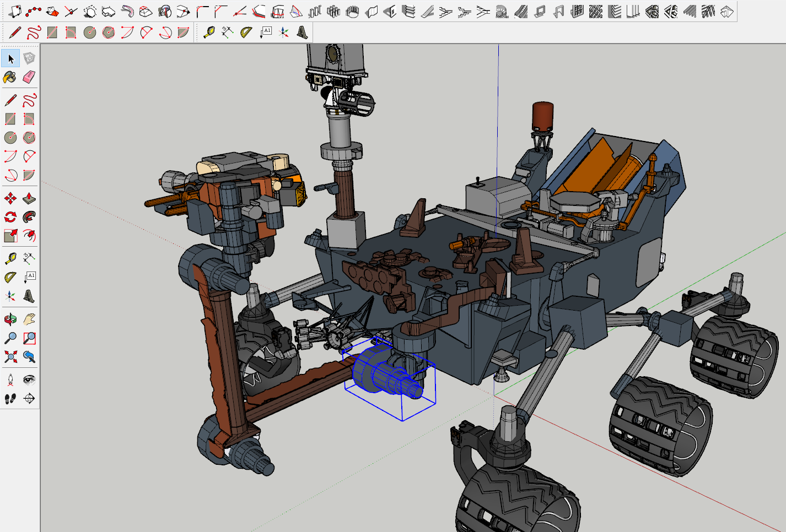Start the Walk footprints tool

click(10, 398)
